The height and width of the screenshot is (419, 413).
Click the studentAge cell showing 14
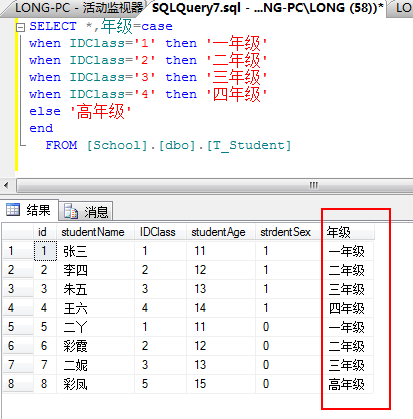[221, 308]
